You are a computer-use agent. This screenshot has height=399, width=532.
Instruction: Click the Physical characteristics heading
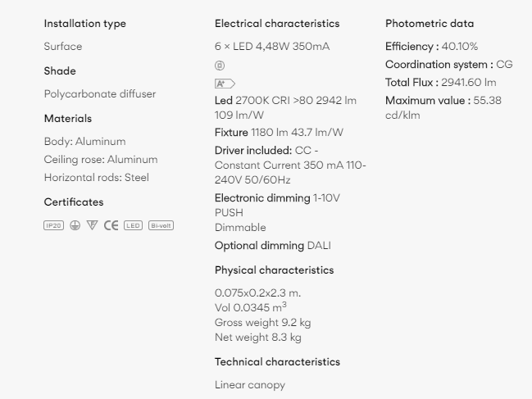[x=274, y=270]
